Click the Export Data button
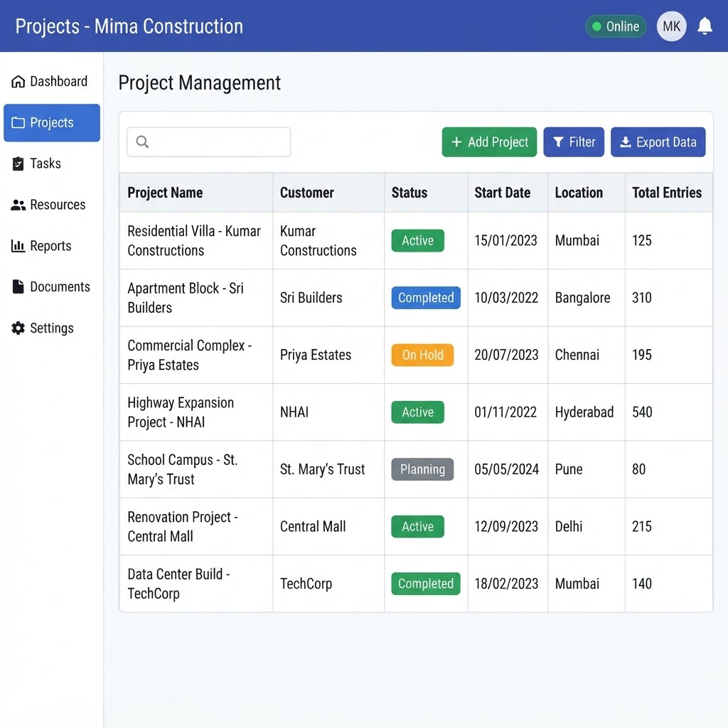 click(658, 142)
